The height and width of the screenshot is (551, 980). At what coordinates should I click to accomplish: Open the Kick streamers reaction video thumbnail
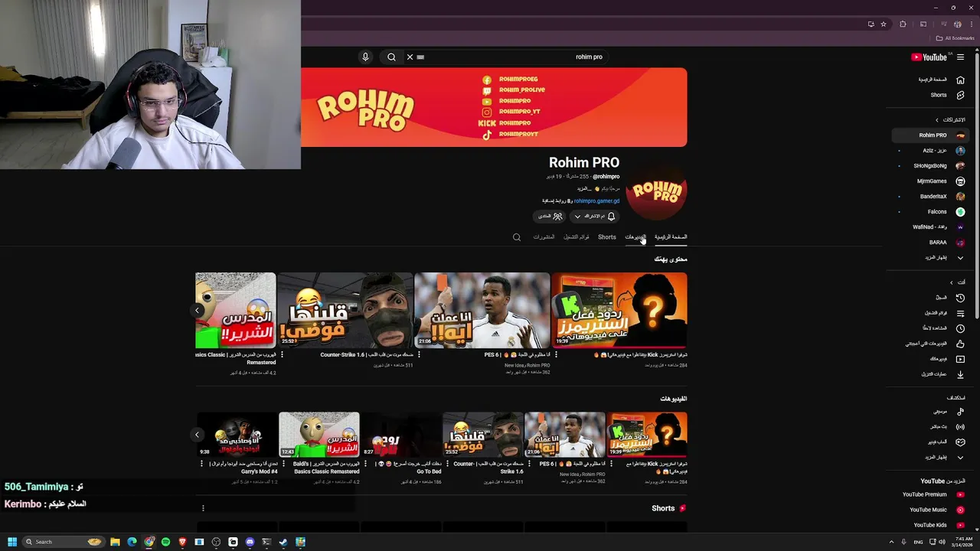coord(619,311)
